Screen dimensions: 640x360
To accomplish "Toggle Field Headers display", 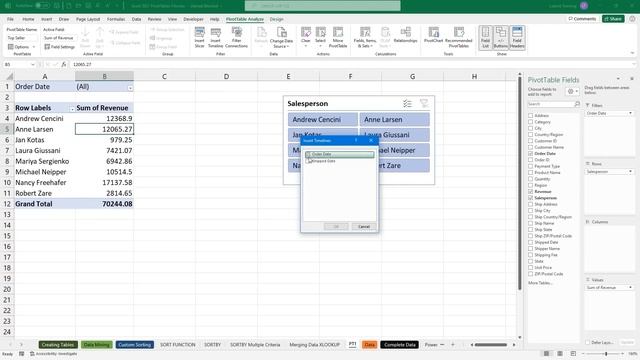I will 517,38.
